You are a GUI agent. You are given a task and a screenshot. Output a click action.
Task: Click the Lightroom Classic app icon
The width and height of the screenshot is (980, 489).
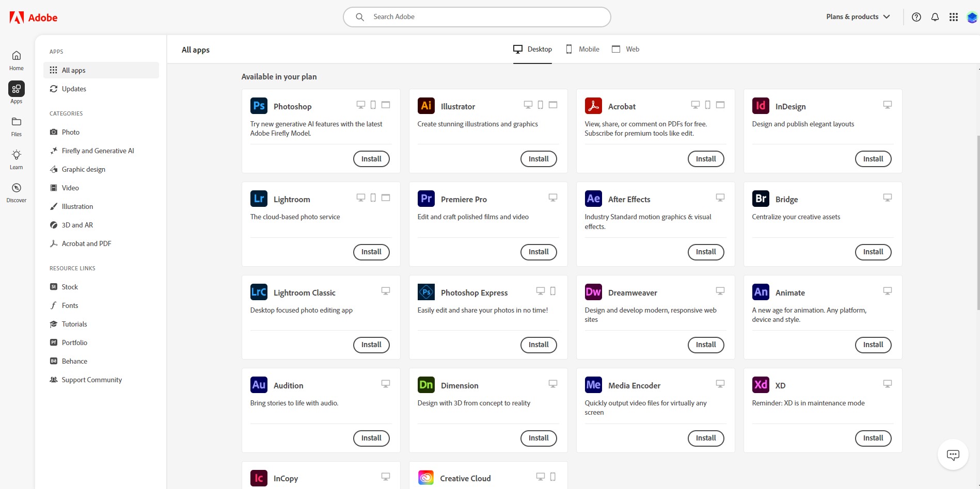click(x=259, y=292)
